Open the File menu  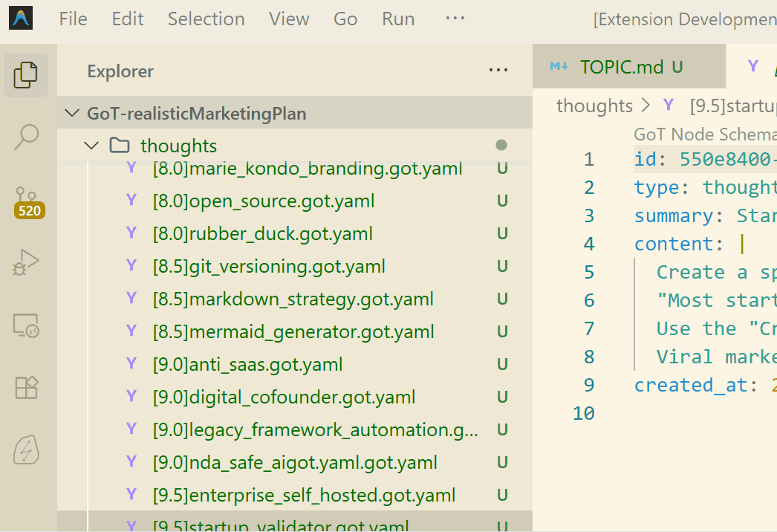(73, 19)
